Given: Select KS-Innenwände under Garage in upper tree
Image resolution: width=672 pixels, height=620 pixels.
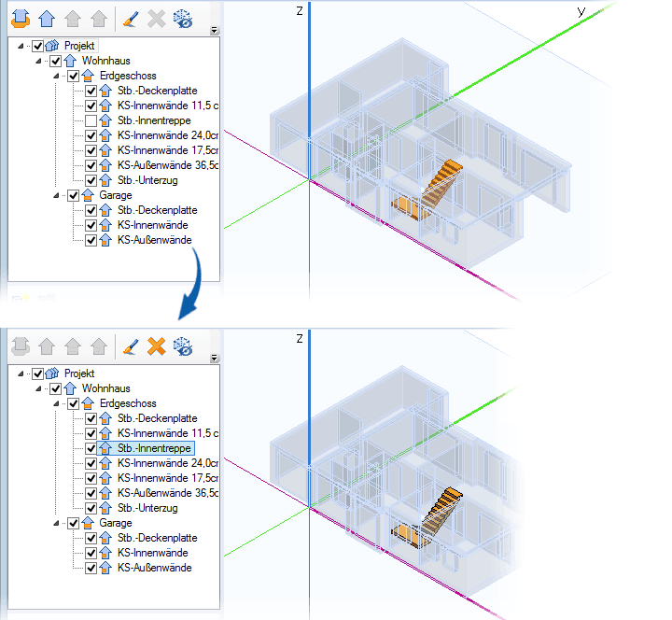Looking at the screenshot, I should coord(152,225).
